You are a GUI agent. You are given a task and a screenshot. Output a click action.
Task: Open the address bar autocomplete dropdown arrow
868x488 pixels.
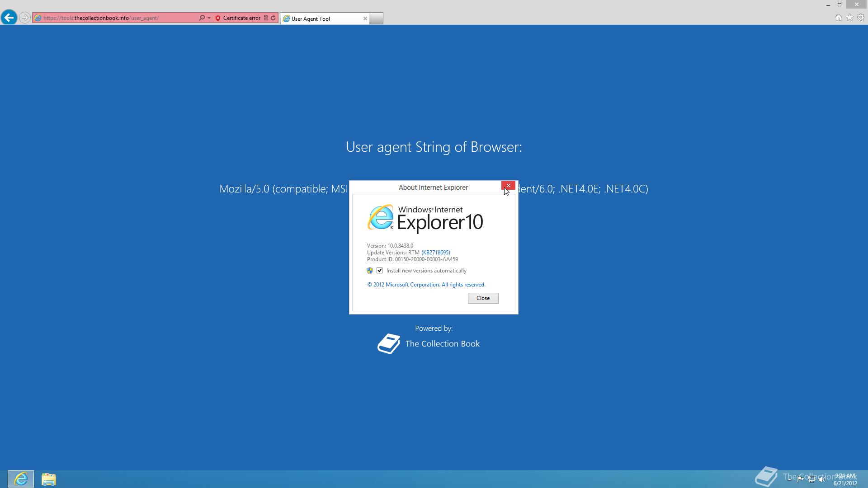pos(209,18)
